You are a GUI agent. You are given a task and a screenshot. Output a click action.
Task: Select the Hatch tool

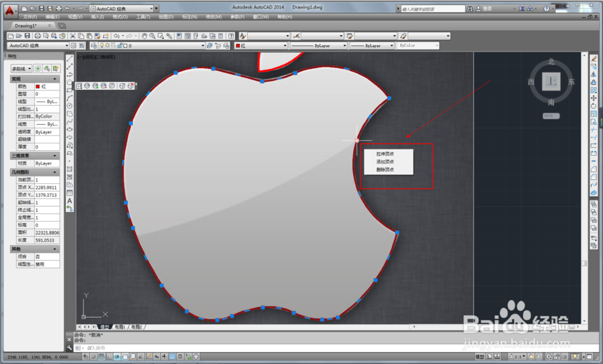click(69, 169)
